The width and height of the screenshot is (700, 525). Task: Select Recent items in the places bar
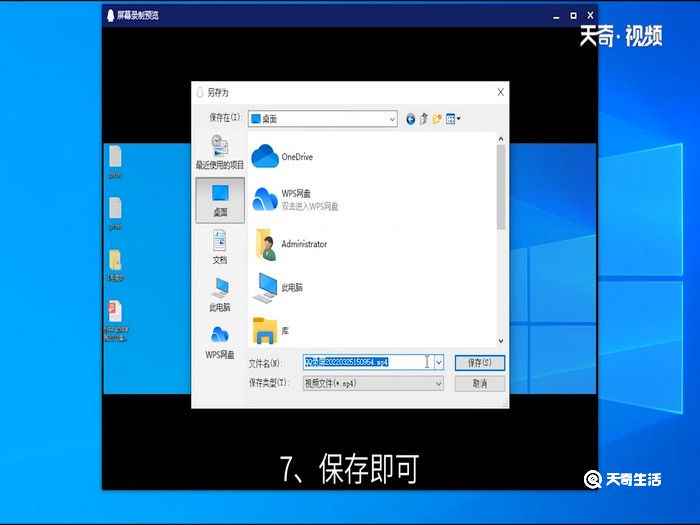click(220, 152)
